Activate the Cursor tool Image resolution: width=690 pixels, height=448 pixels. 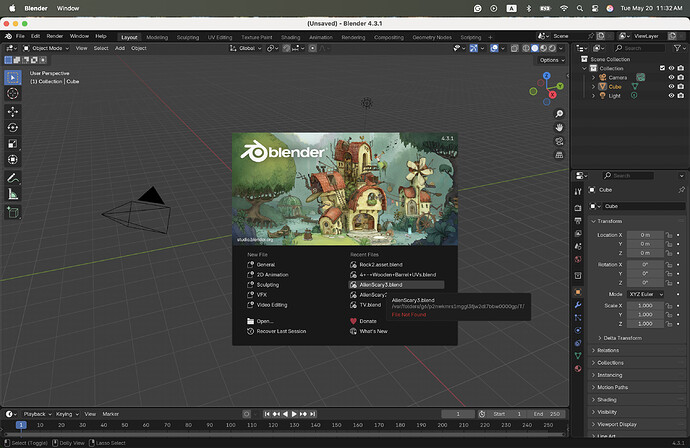(x=13, y=93)
